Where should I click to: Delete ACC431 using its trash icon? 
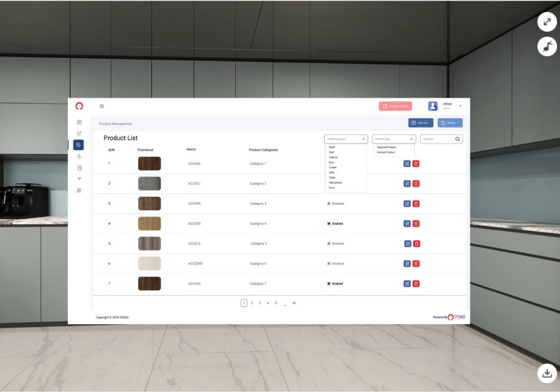click(x=416, y=184)
